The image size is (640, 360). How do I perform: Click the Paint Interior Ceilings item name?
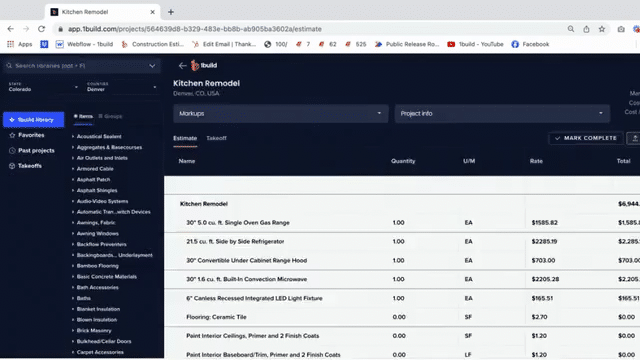(x=253, y=336)
